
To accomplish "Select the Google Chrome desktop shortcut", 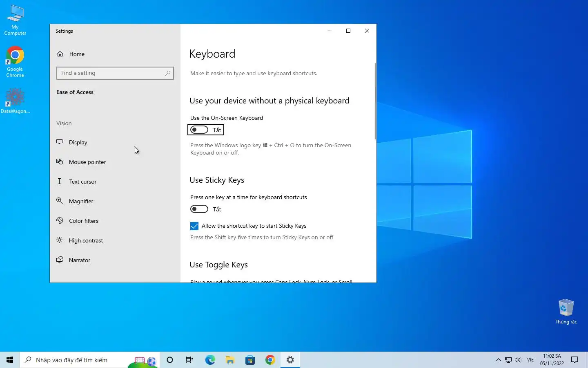I will tap(15, 62).
